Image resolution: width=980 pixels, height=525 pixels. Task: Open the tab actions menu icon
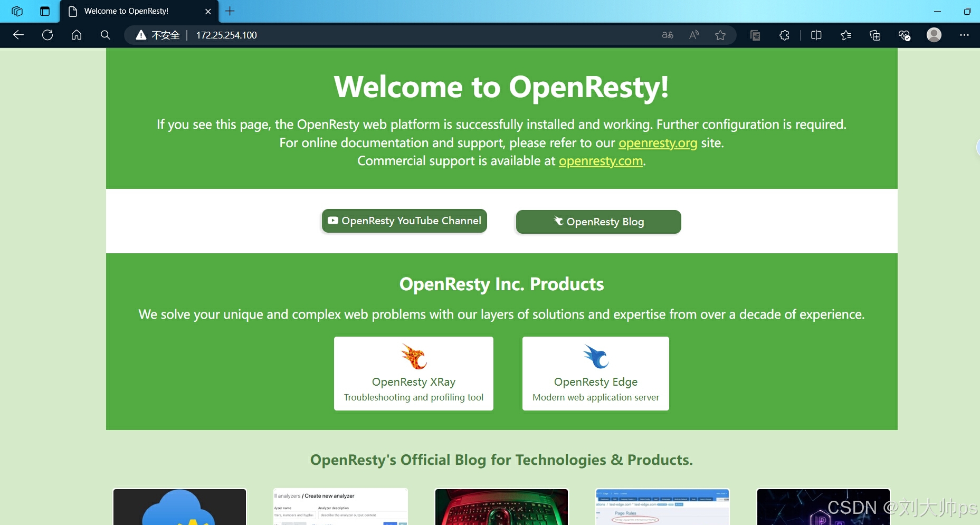pyautogui.click(x=45, y=11)
